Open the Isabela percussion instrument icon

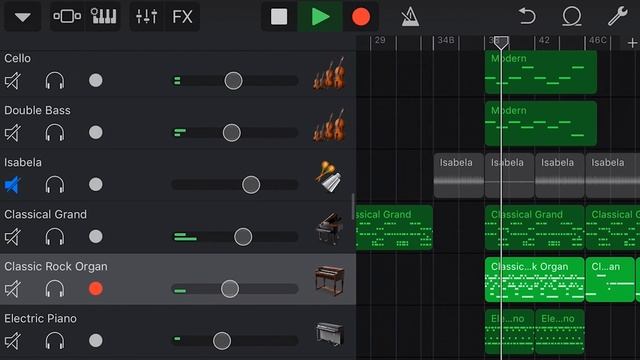[x=329, y=177]
